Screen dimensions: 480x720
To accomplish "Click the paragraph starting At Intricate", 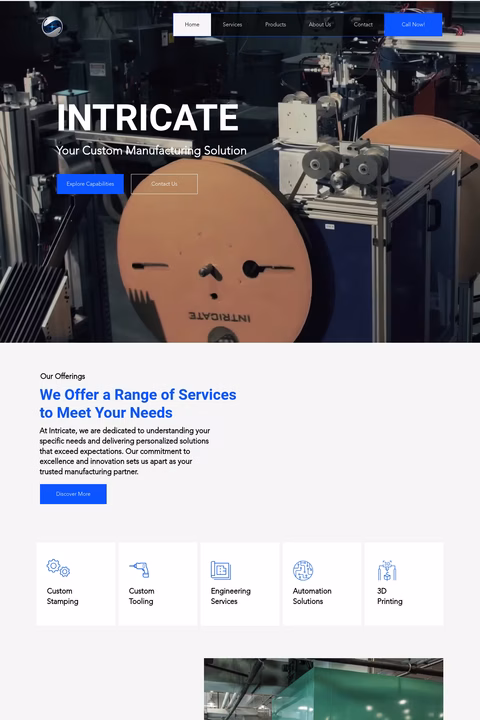I will coord(124,451).
